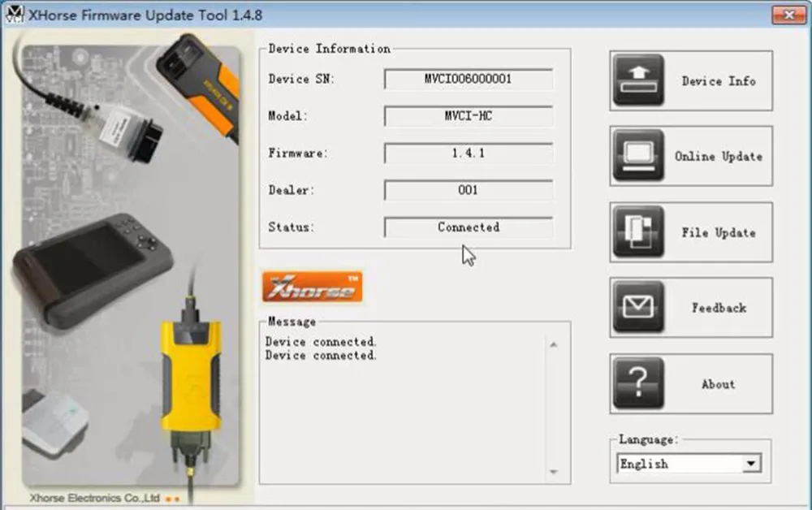Viewport: 812px width, 510px height.
Task: Click the 'Message' group title
Action: tap(292, 322)
